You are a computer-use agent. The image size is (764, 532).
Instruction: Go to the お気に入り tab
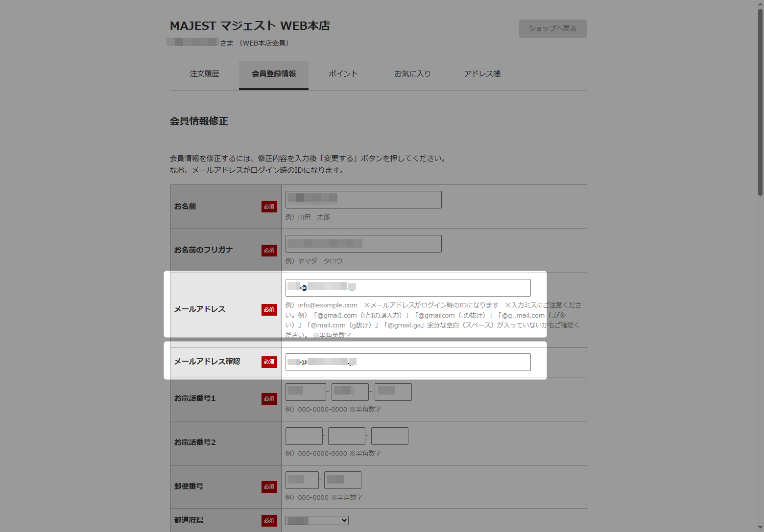coord(412,74)
